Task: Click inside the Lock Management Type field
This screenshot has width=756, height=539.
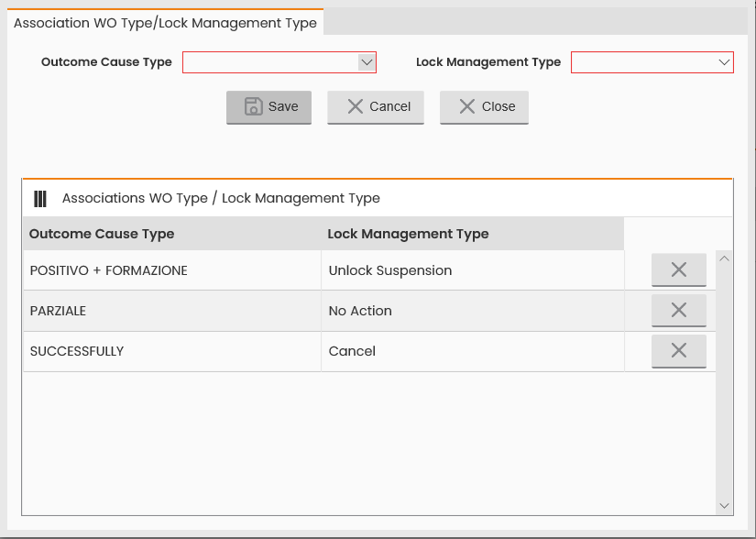Action: (x=643, y=62)
